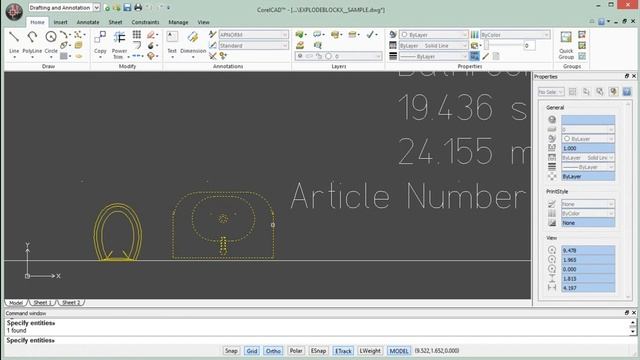
Task: Toggle Grid in status bar
Action: pyautogui.click(x=252, y=351)
